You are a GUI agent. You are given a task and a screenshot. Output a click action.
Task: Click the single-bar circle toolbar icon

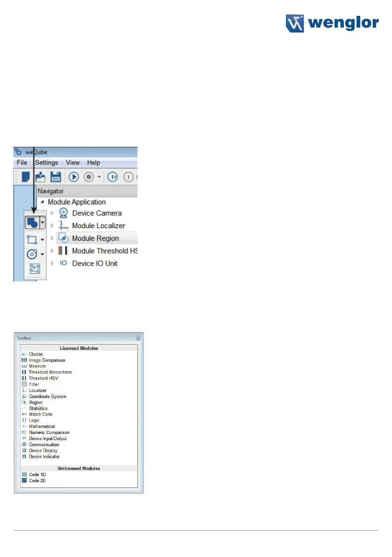(128, 177)
